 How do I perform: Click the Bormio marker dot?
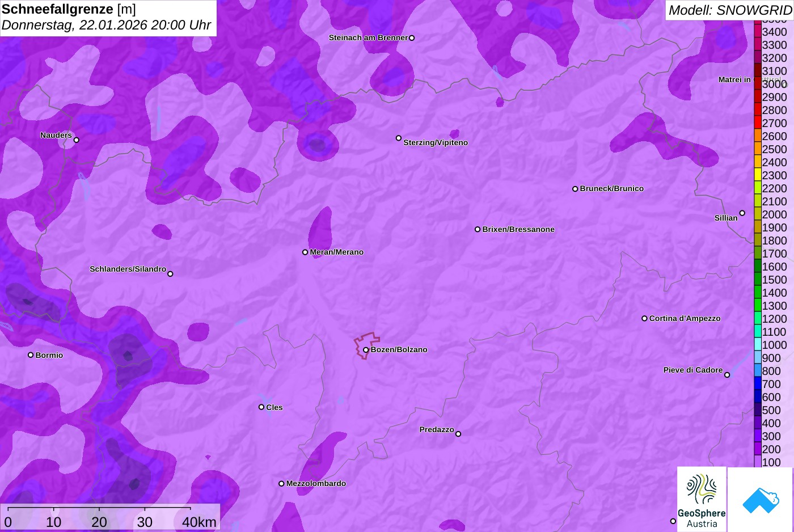pyautogui.click(x=31, y=355)
